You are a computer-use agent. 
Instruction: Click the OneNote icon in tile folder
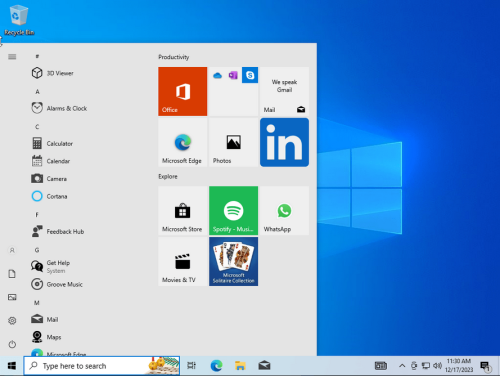click(x=233, y=75)
